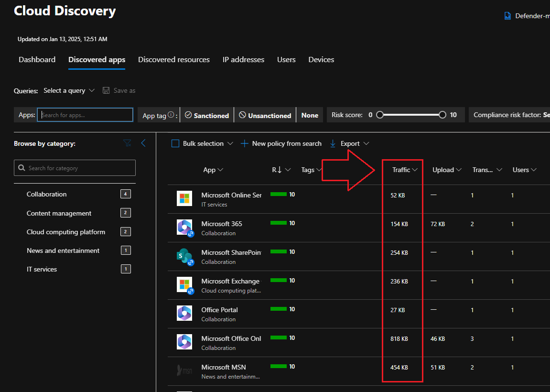The image size is (550, 392).
Task: Switch to the Discovered resources tab
Action: (174, 60)
